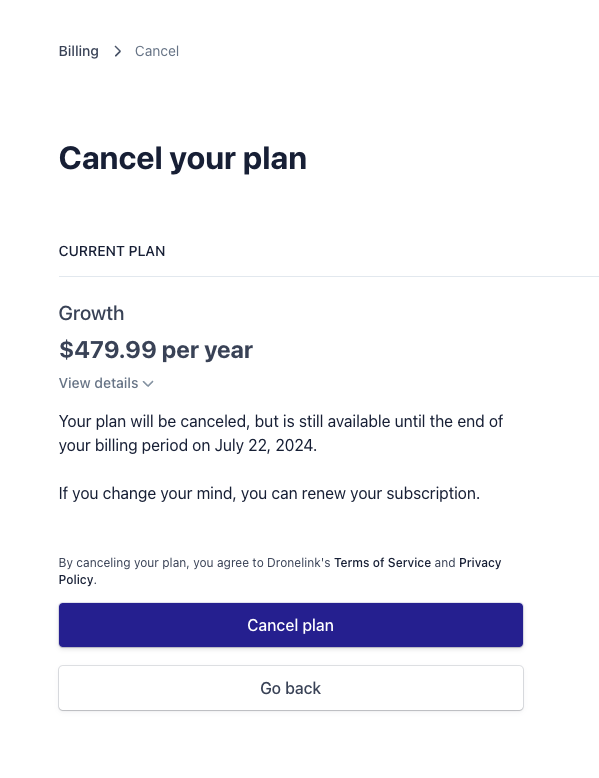
Task: Click the down chevron beside View details
Action: point(148,384)
